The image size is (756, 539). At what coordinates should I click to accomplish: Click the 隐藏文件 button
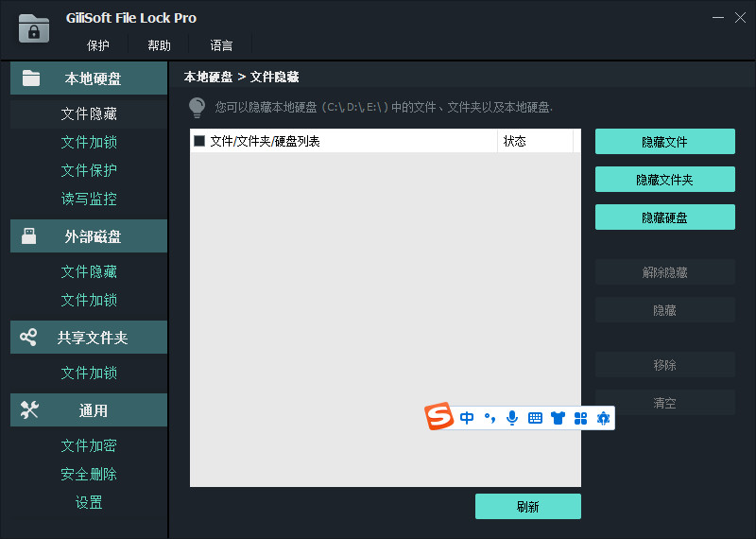coord(665,142)
